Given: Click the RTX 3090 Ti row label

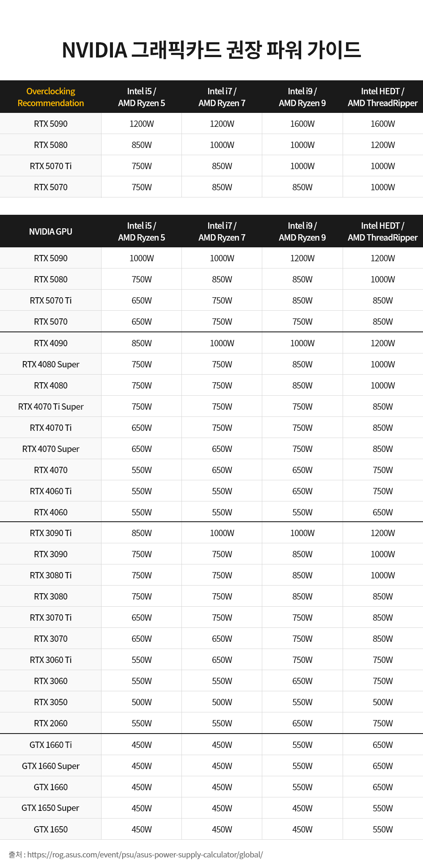Looking at the screenshot, I should [x=51, y=533].
